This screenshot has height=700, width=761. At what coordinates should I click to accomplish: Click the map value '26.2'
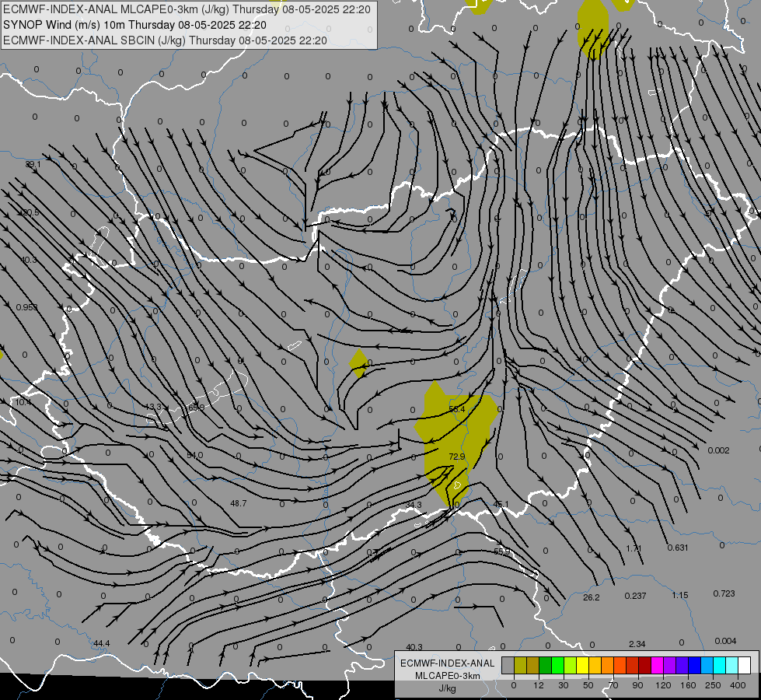[591, 597]
